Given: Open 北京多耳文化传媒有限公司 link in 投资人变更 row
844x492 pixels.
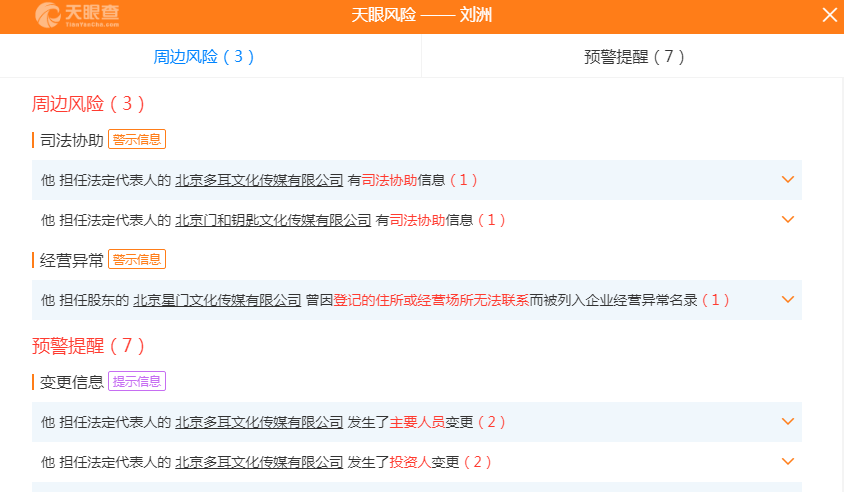Looking at the screenshot, I should point(259,462).
